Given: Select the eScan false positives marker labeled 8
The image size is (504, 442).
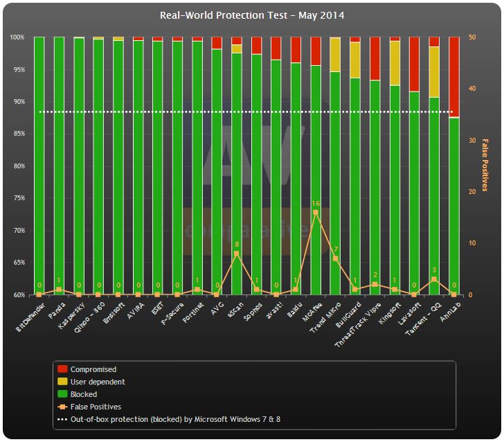Looking at the screenshot, I should click(237, 254).
